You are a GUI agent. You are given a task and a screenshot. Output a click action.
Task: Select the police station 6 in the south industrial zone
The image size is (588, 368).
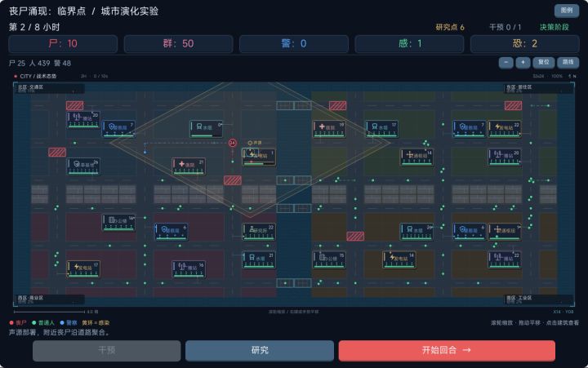[469, 232]
